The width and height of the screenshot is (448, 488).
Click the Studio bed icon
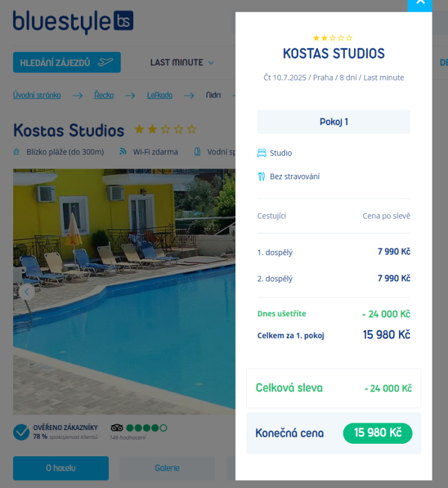pos(261,153)
